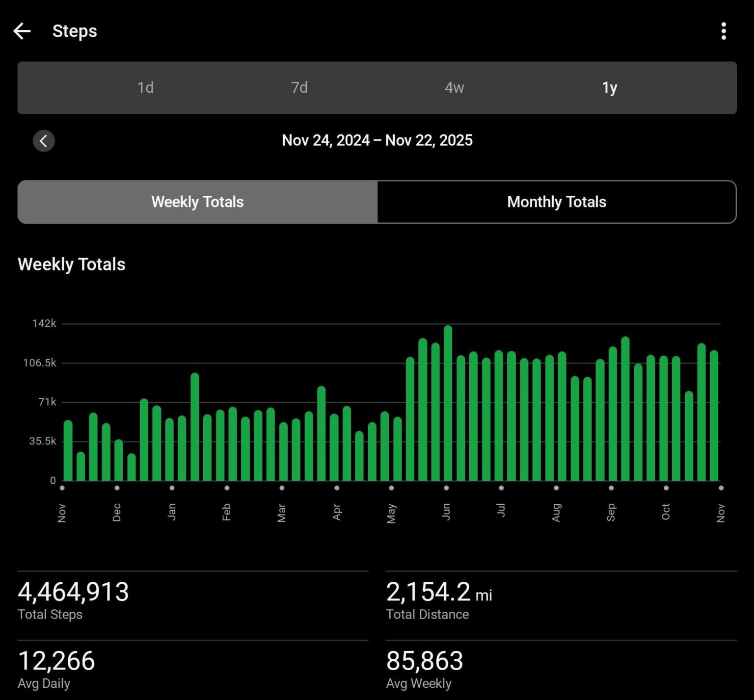Click the previous period chevron
This screenshot has width=754, height=700.
pos(44,141)
